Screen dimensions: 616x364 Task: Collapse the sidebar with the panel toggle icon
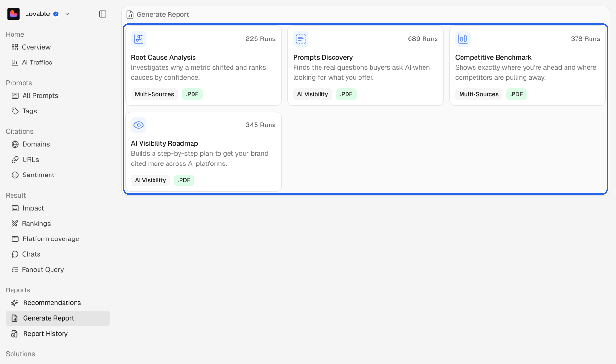tap(103, 14)
